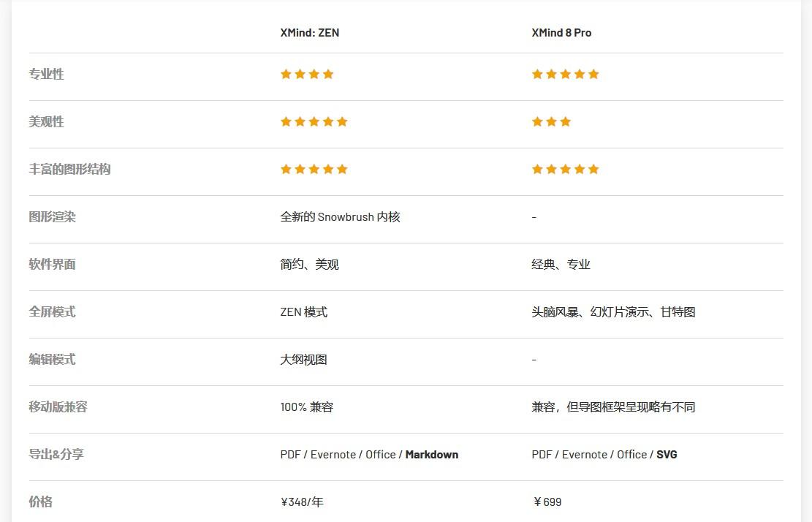Click the bold Markdown export text
The height and width of the screenshot is (522, 812).
click(x=431, y=454)
